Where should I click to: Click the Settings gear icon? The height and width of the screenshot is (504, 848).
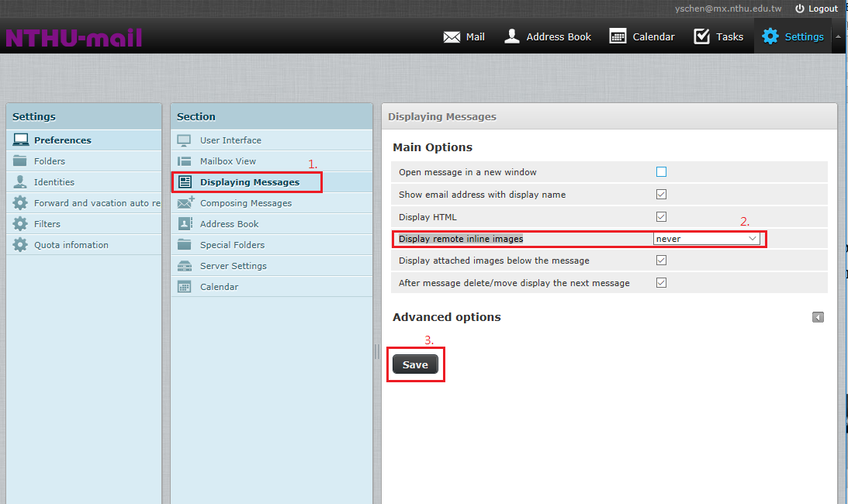(770, 36)
